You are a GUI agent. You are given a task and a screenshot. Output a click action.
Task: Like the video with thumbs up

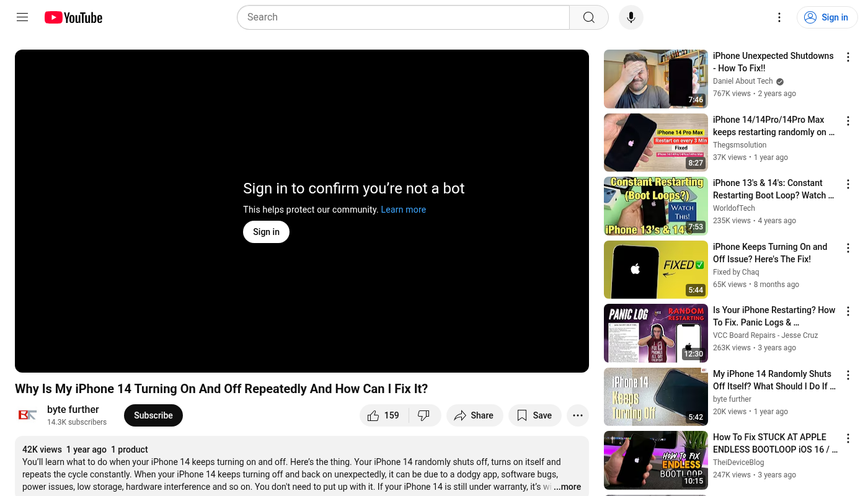point(384,415)
